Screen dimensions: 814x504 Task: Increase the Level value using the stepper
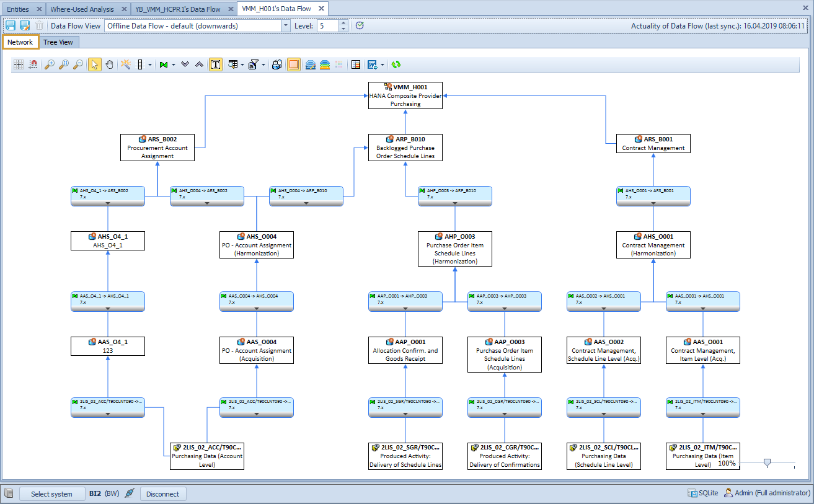342,23
